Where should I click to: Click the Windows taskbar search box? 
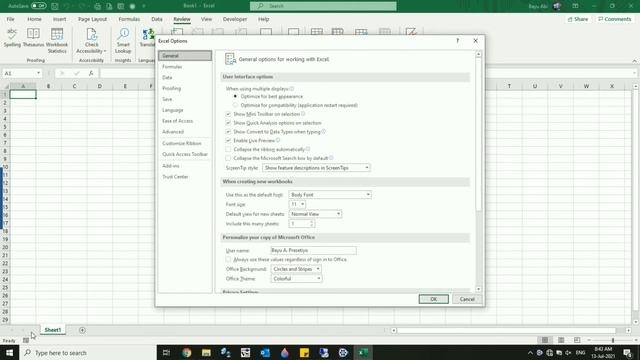pyautogui.click(x=88, y=353)
